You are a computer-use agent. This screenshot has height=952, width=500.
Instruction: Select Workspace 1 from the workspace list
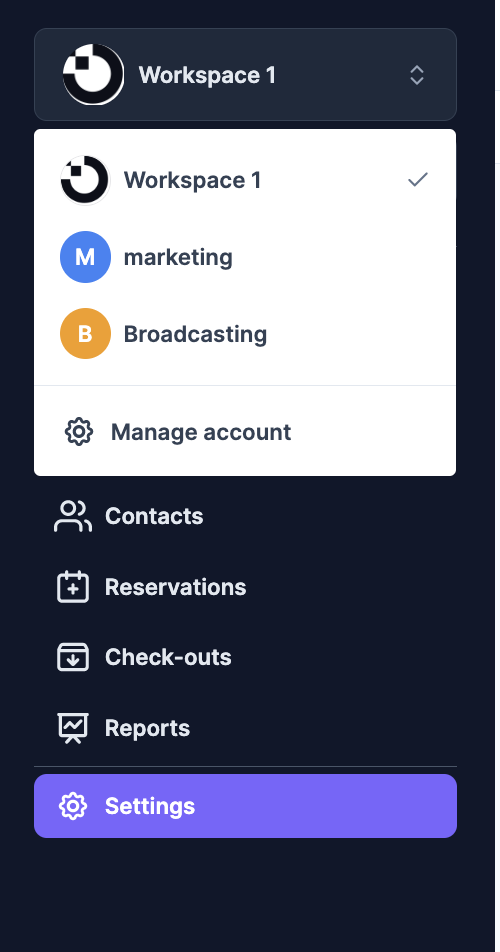click(x=245, y=180)
